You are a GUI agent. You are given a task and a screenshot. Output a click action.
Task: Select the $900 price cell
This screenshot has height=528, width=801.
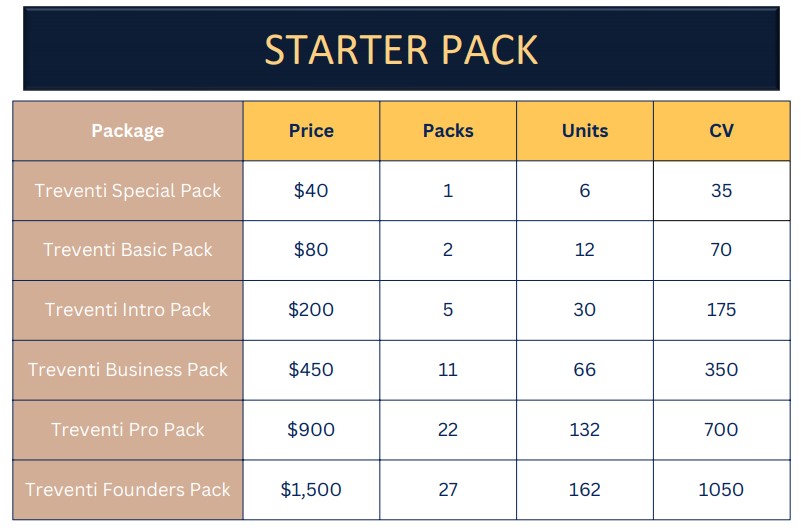[311, 430]
